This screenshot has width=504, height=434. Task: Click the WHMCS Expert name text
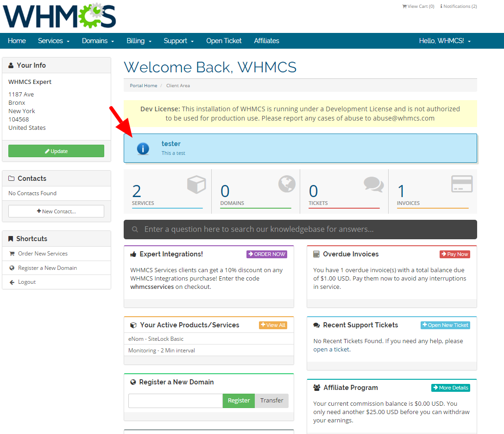click(30, 82)
